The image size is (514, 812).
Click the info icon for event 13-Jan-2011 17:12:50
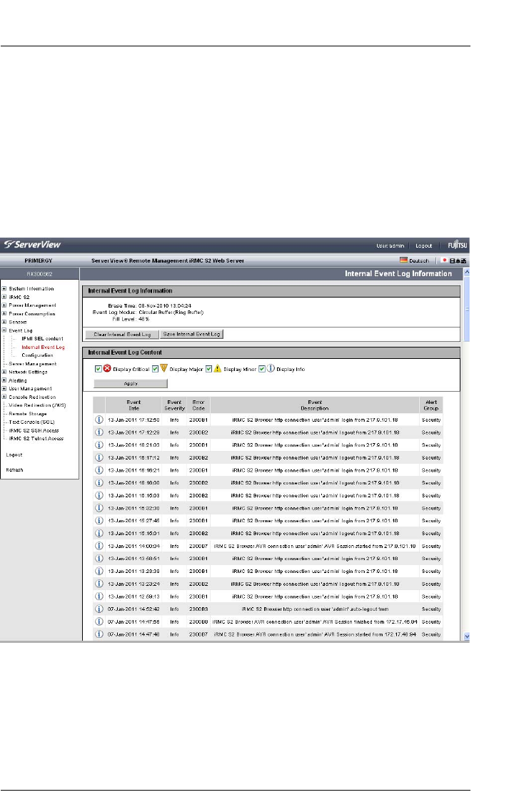point(99,420)
